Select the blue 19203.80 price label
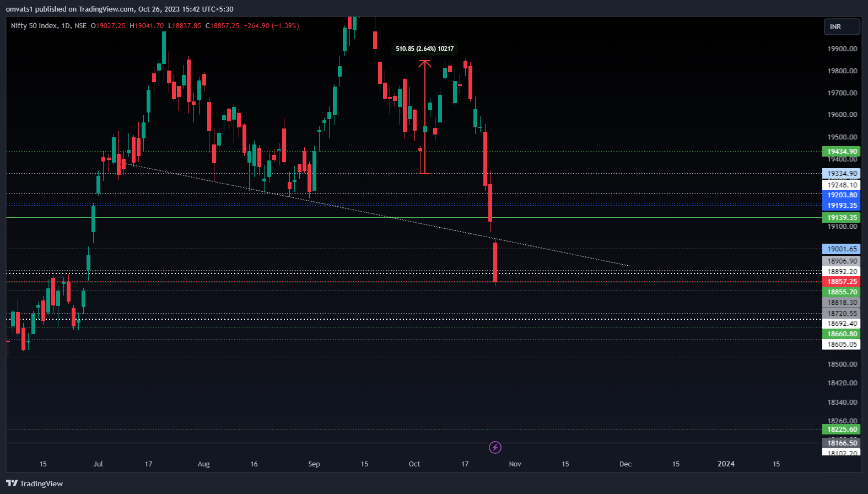Viewport: 868px width, 494px height. [842, 195]
